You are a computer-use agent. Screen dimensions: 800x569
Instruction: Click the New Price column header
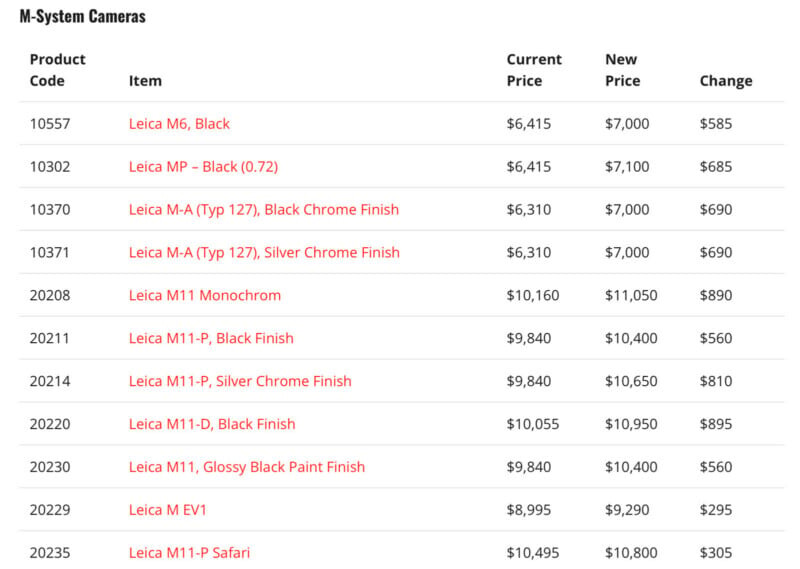point(623,70)
